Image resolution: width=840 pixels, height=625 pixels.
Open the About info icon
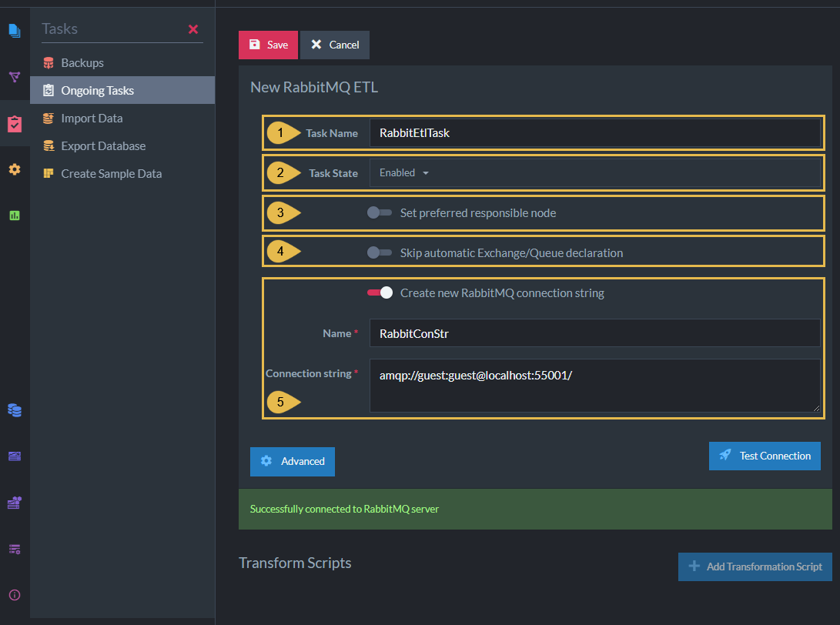point(15,595)
